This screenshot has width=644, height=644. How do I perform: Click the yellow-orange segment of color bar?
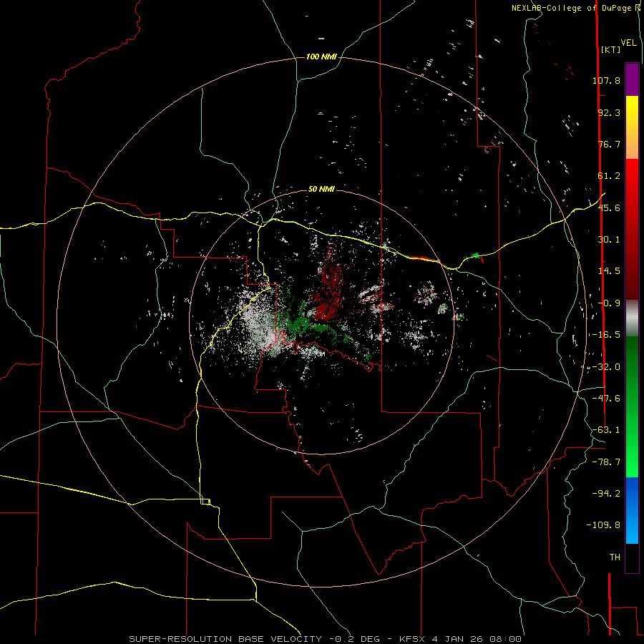(x=632, y=127)
